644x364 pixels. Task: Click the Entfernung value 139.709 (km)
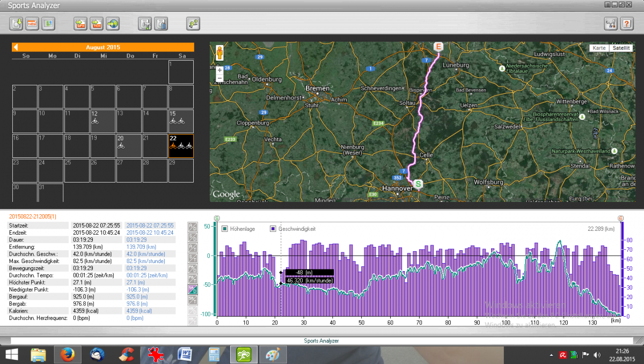tap(88, 247)
